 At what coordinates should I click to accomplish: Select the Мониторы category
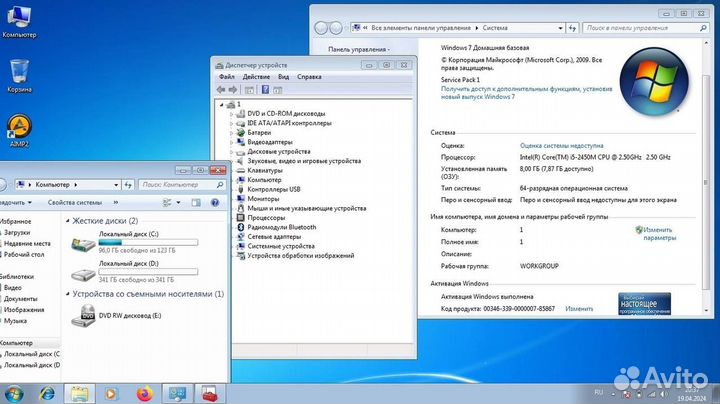[263, 199]
